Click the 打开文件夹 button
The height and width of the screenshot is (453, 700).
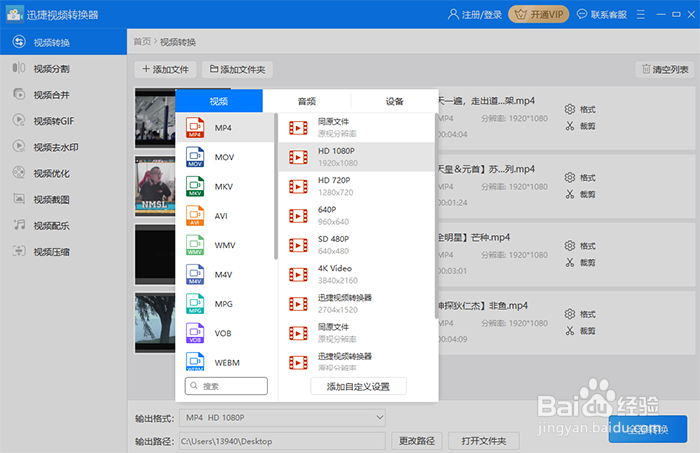tap(483, 441)
